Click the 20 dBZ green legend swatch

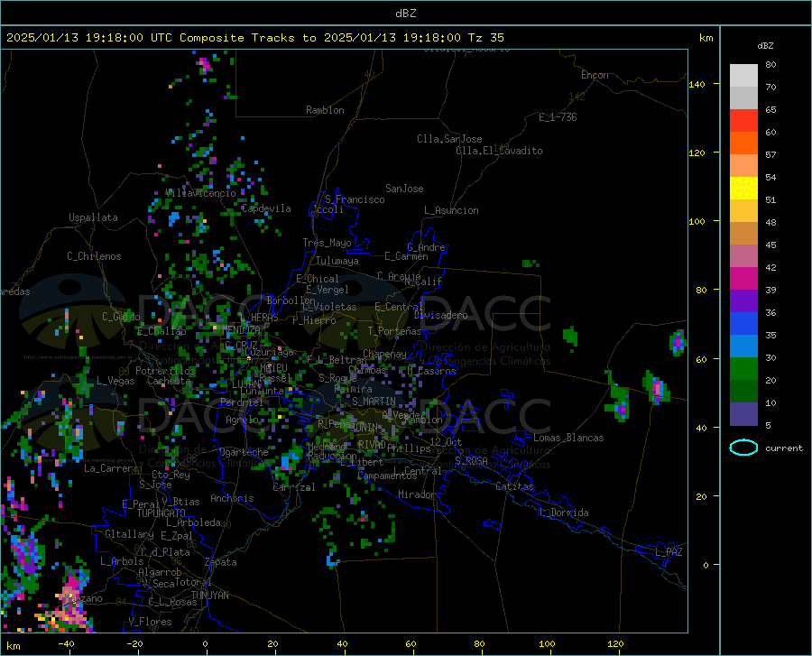(x=743, y=369)
